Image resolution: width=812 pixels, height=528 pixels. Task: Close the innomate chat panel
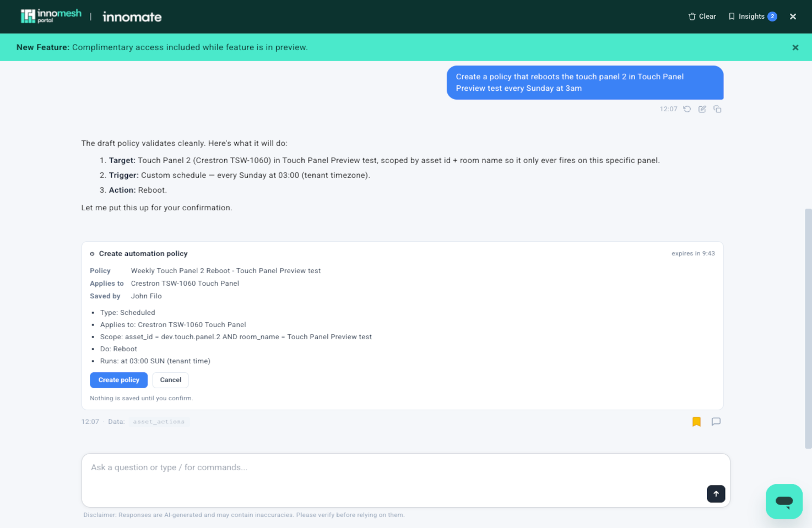coord(793,17)
